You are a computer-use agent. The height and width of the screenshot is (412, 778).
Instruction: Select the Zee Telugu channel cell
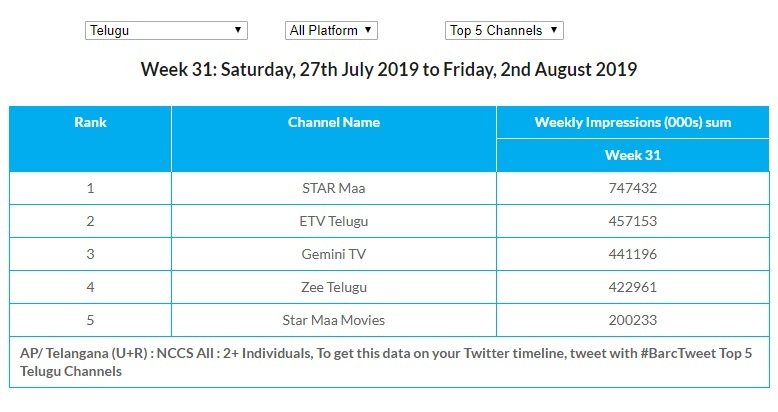334,287
